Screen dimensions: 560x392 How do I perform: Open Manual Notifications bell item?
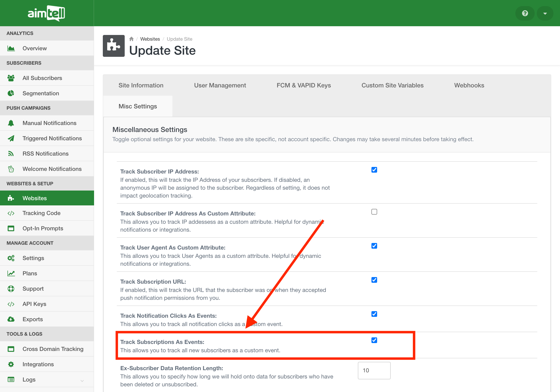(49, 123)
